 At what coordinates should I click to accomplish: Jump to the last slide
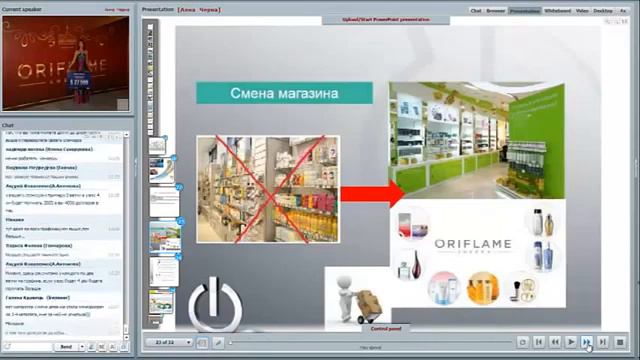pyautogui.click(x=602, y=342)
